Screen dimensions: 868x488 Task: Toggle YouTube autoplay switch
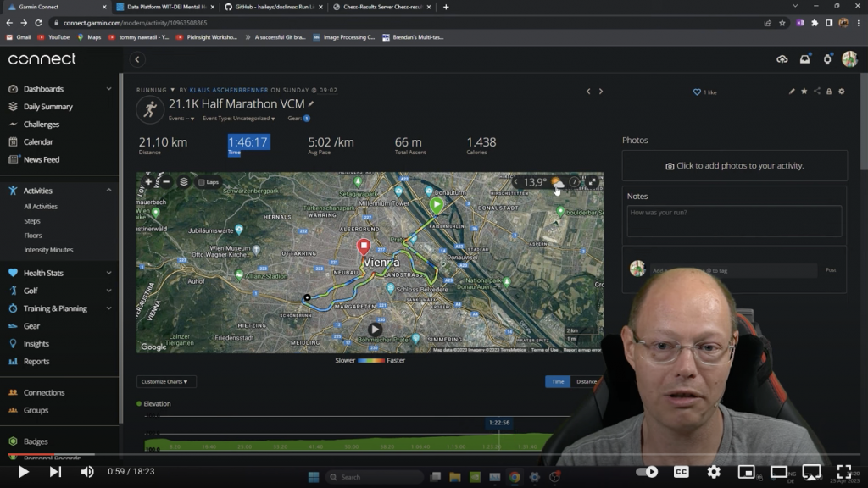click(647, 471)
